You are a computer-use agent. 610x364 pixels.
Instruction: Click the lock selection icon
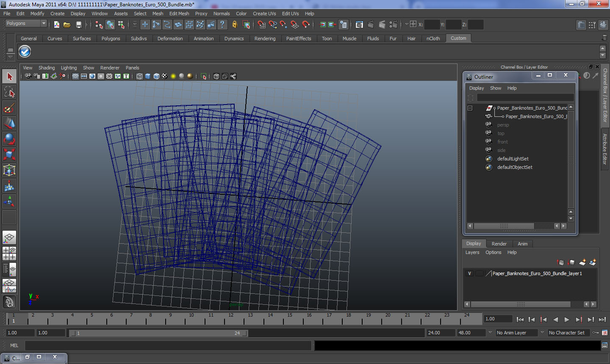234,25
